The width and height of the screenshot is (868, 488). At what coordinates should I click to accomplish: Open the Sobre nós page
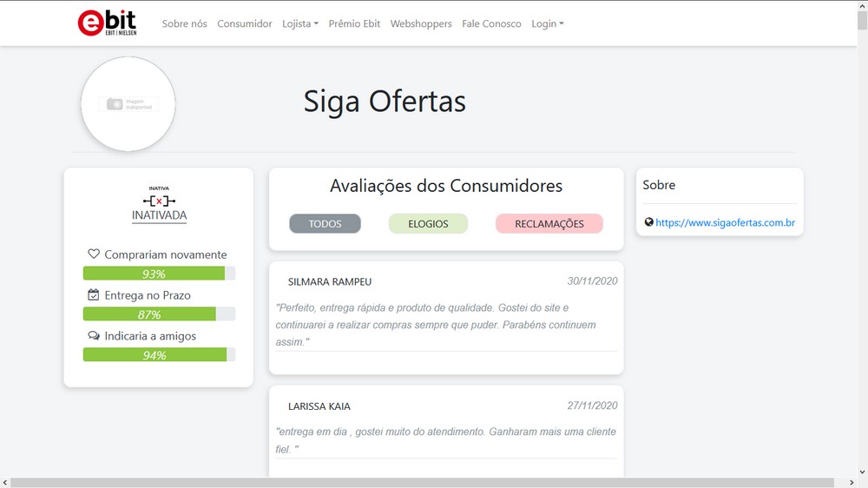pos(184,23)
